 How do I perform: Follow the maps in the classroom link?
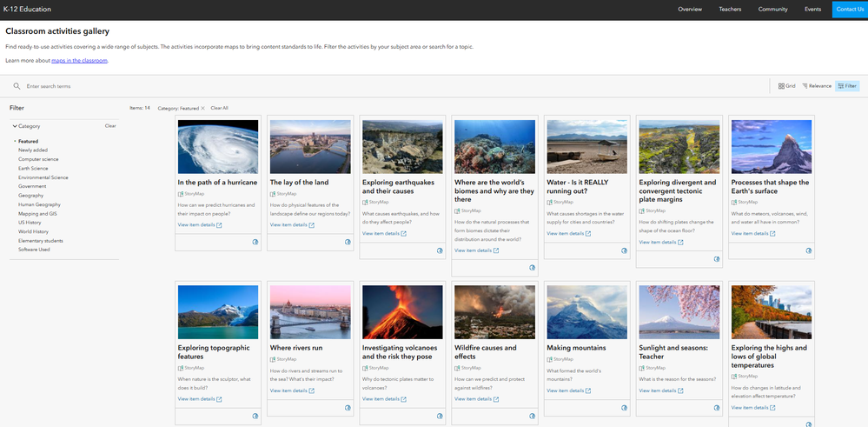pos(79,60)
